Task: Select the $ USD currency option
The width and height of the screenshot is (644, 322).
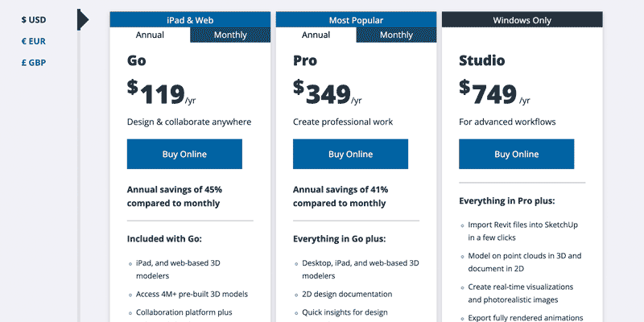Action: [35, 19]
